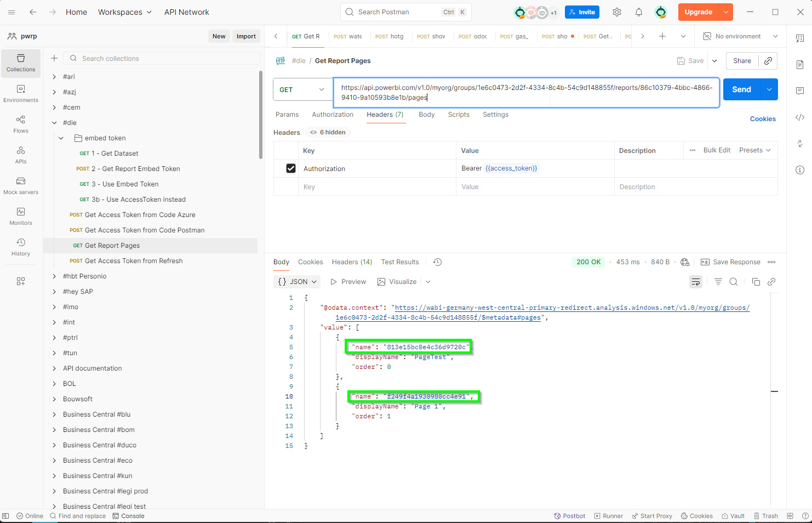Screen dimensions: 812x523
Task: Copy the response body
Action: pyautogui.click(x=756, y=282)
